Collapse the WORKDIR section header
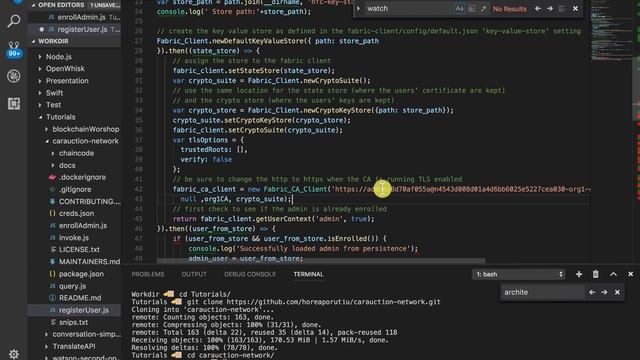 [x=74, y=41]
